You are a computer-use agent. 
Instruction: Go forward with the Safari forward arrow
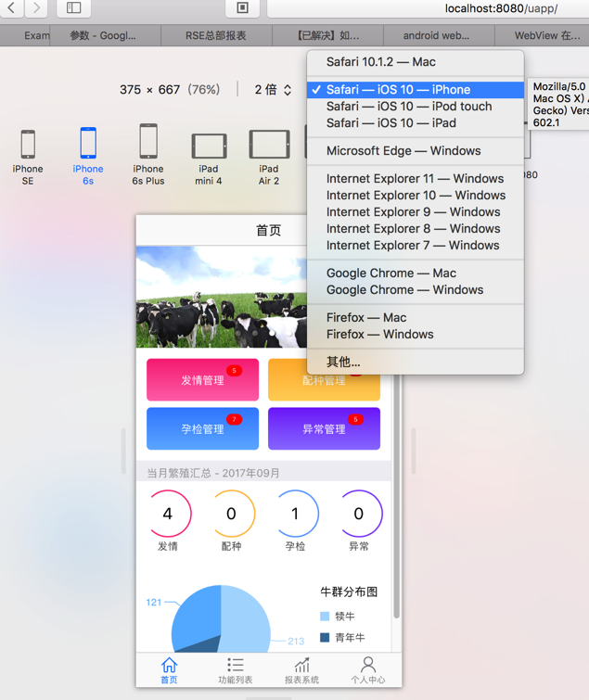click(x=36, y=7)
